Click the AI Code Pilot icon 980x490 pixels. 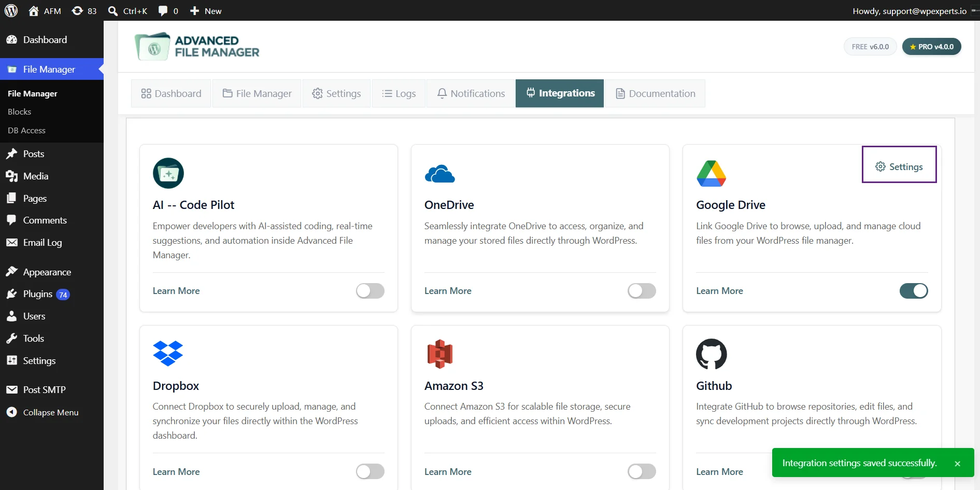tap(168, 173)
